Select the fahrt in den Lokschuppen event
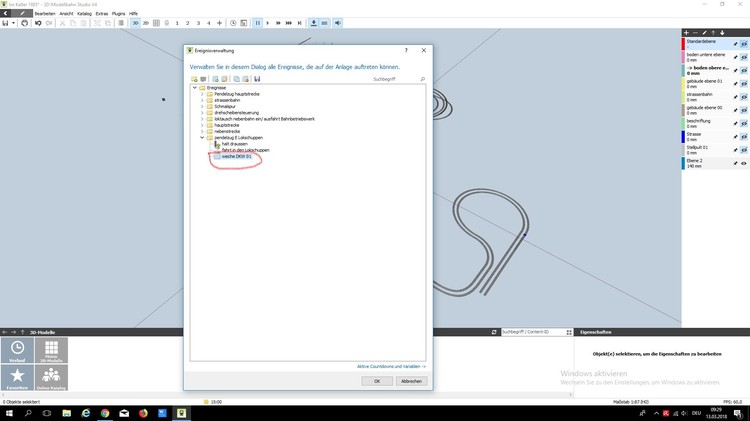Viewport: 750px width, 421px height. pos(245,150)
